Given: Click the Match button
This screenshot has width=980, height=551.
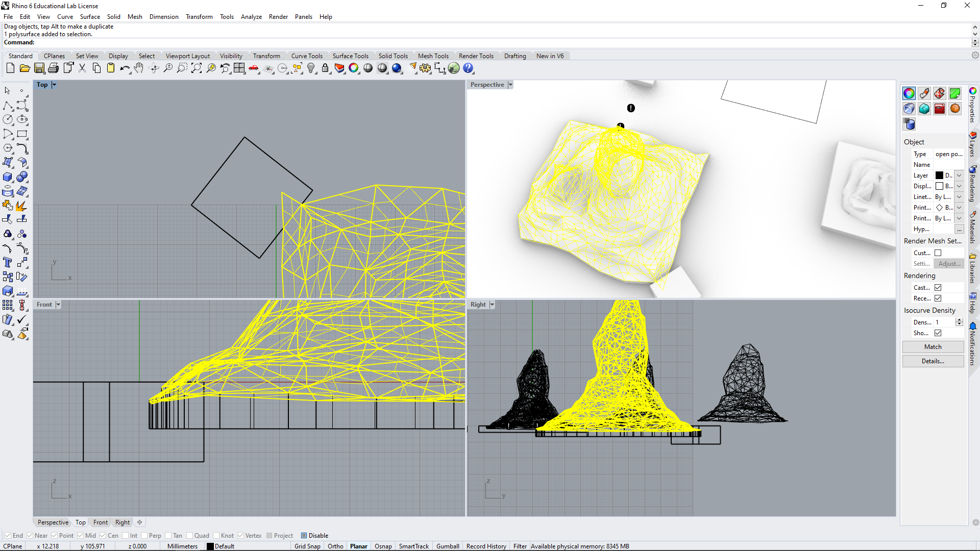Looking at the screenshot, I should click(933, 346).
